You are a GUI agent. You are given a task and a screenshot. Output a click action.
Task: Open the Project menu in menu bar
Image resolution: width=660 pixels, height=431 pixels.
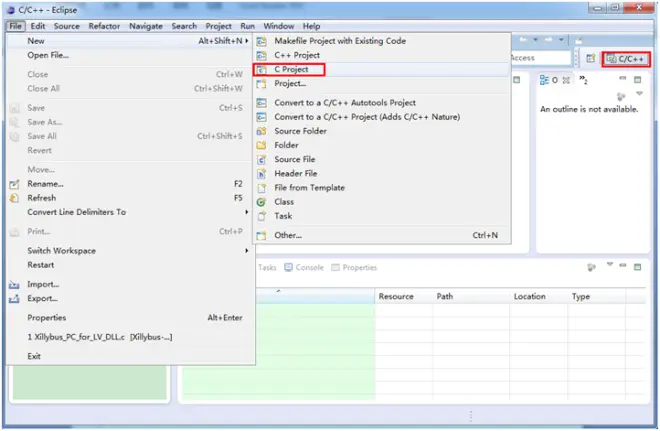(218, 26)
